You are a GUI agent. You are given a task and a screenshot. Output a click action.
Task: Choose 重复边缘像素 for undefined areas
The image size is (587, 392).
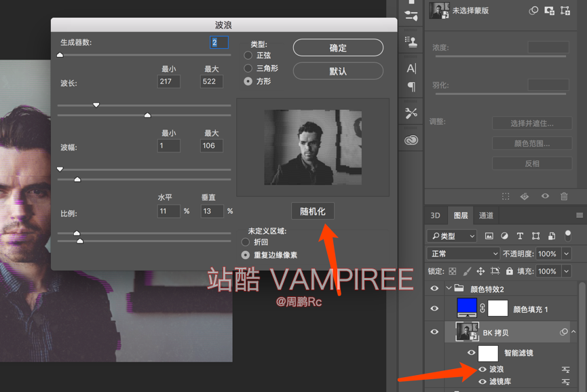click(245, 255)
